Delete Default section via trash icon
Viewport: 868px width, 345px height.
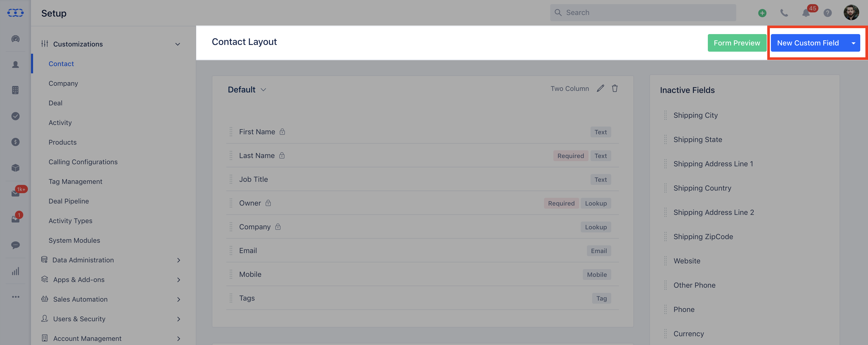[x=615, y=88]
